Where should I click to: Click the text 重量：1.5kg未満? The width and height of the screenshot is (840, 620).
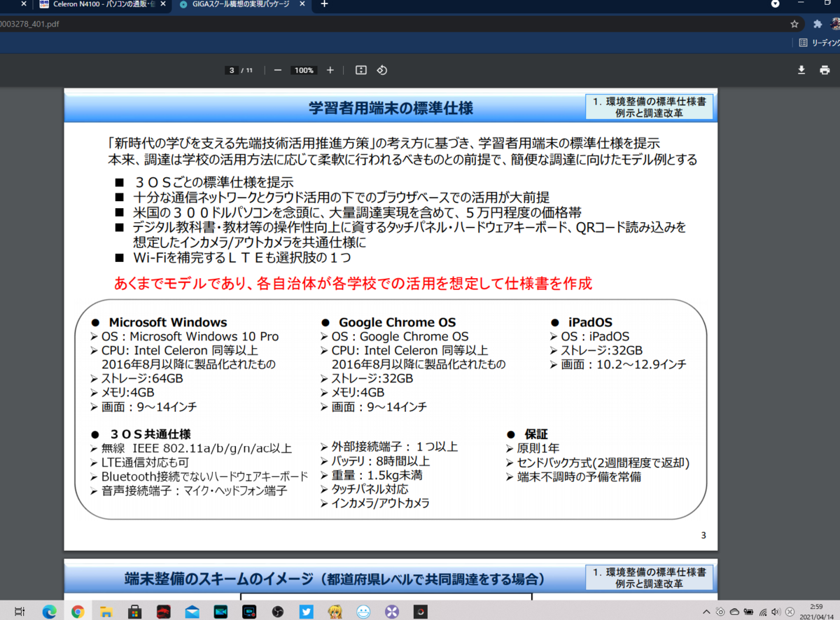coord(377,475)
